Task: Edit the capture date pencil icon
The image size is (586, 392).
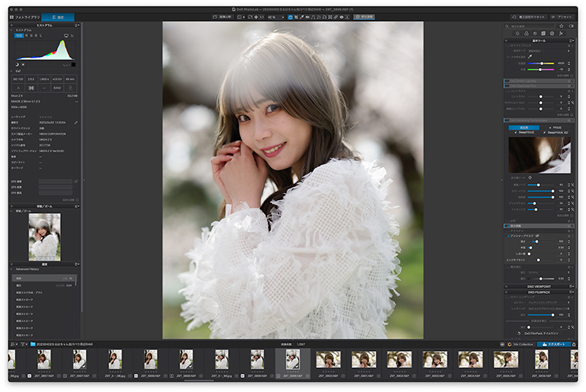Action: point(76,122)
